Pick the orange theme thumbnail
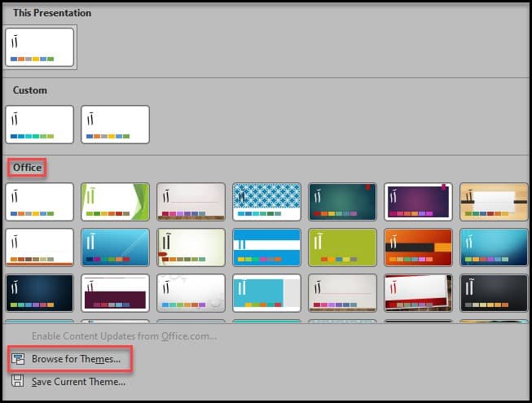 (418, 247)
